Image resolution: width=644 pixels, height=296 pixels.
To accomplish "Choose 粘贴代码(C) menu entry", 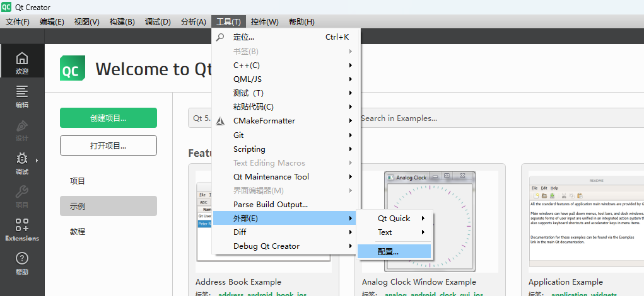I will point(286,107).
